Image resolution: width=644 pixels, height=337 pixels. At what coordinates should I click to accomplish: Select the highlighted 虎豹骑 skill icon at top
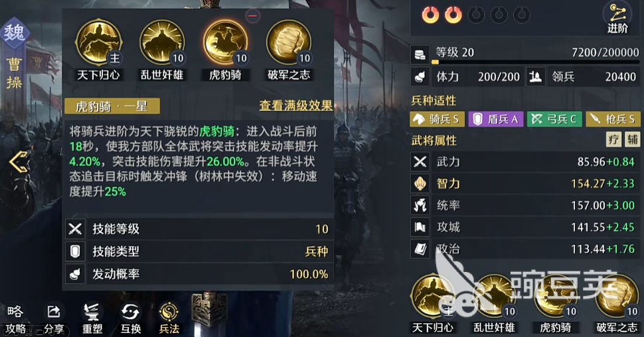[x=226, y=43]
